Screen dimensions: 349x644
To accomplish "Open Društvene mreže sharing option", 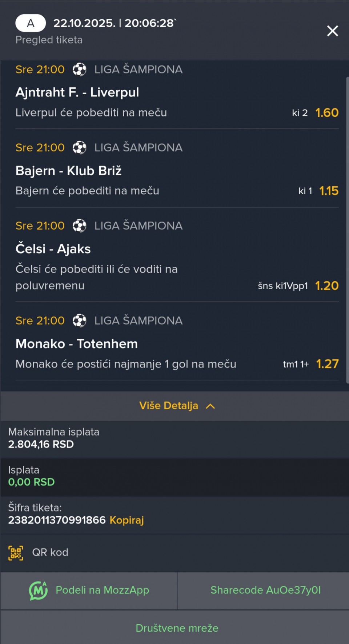I will point(177,628).
